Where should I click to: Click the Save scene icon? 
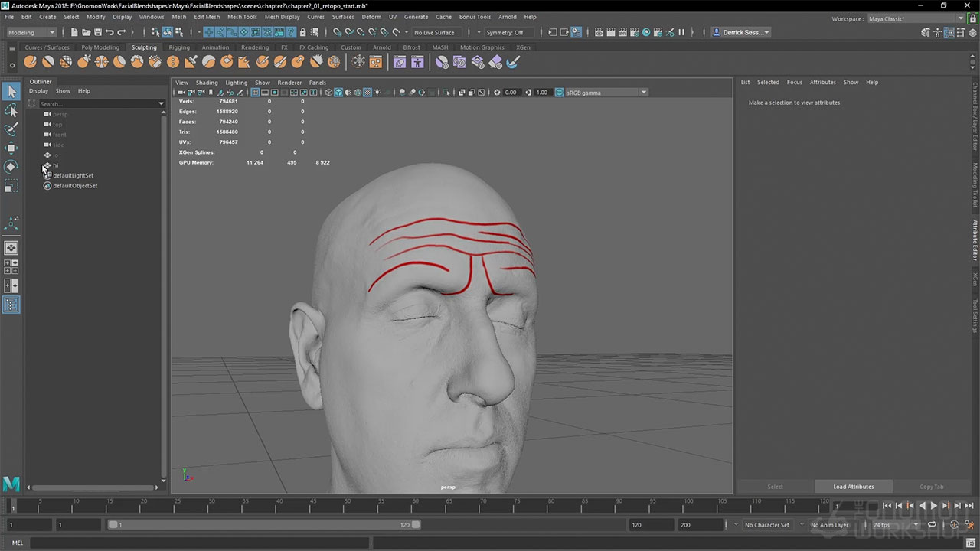tap(97, 32)
